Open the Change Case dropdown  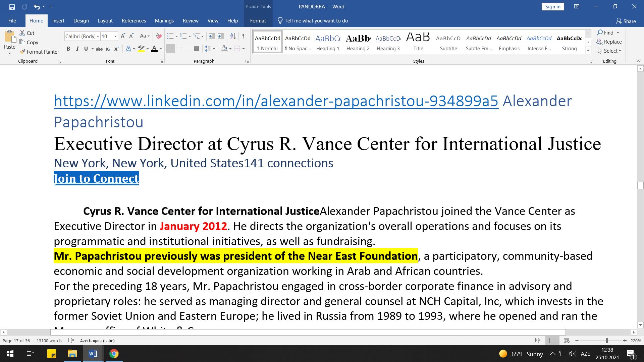[145, 36]
